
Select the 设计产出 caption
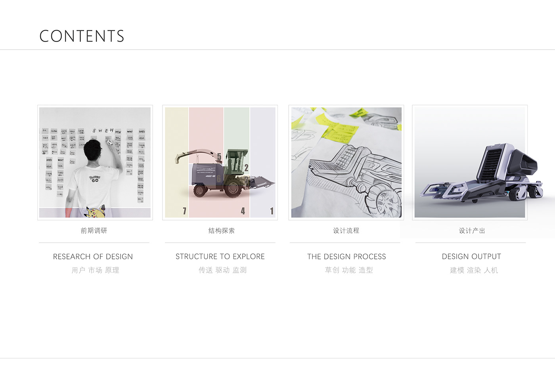(472, 230)
